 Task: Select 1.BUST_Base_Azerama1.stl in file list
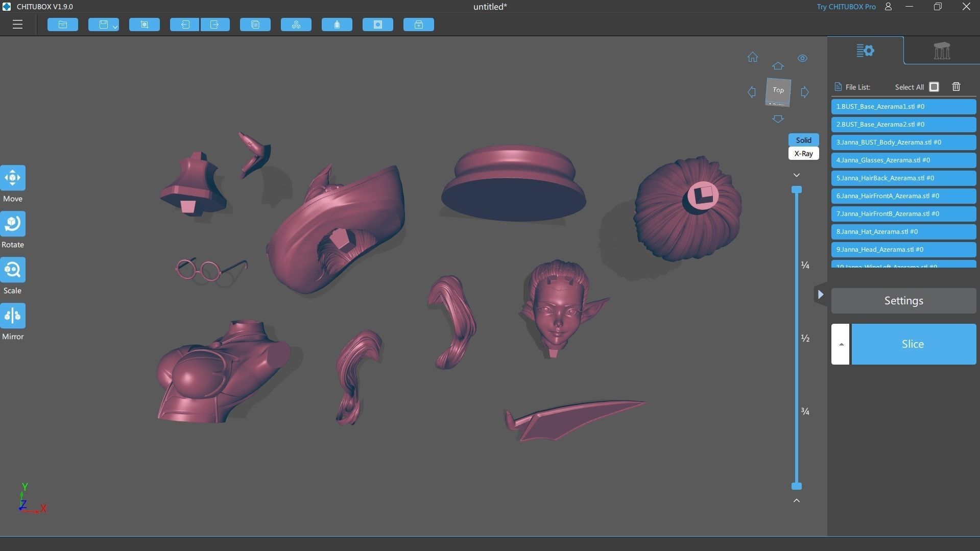(903, 107)
